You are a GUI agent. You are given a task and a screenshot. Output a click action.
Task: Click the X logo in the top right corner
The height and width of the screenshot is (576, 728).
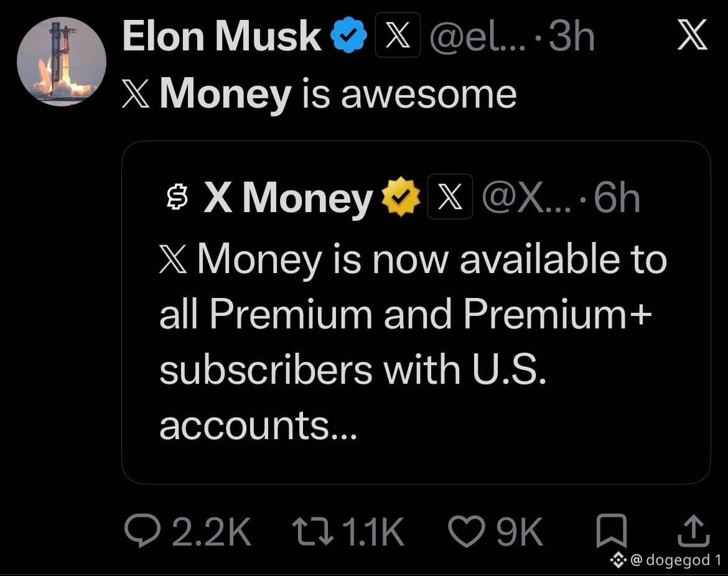coord(693,35)
